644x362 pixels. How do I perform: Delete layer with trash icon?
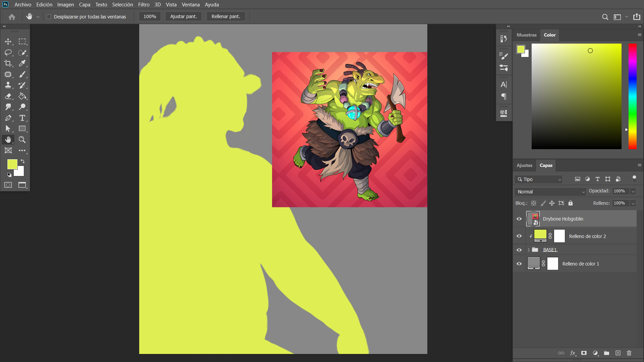629,353
